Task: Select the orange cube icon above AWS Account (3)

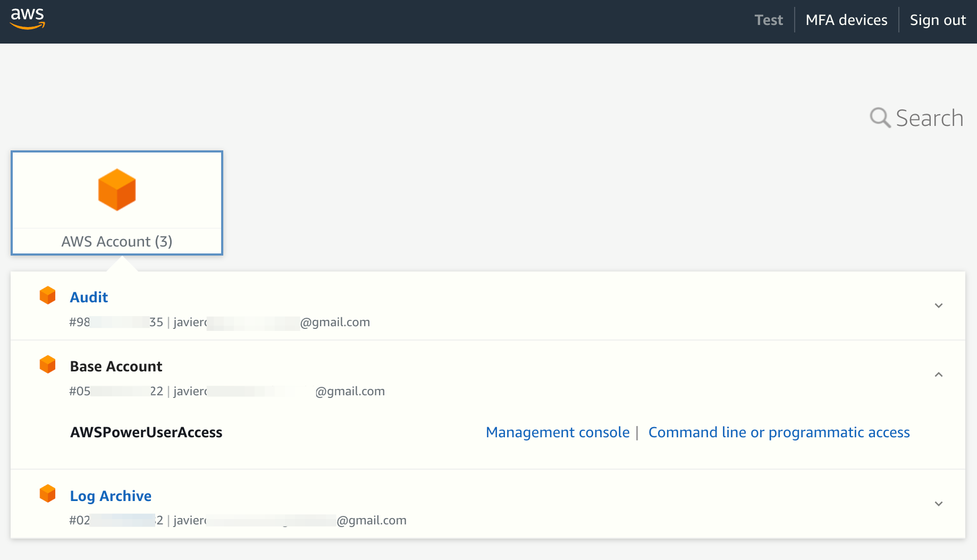Action: [117, 190]
